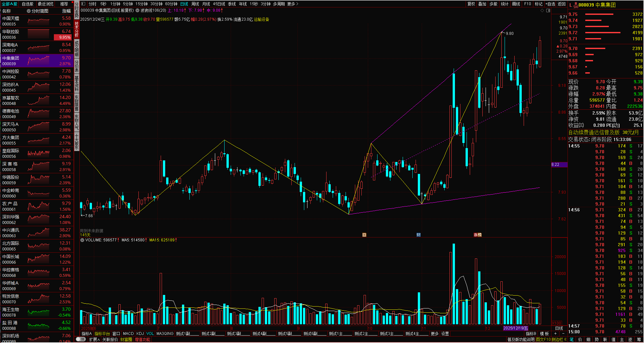Image resolution: width=644 pixels, height=343 pixels.
Task: Toggle 复权 price adjustment
Action: point(471,4)
